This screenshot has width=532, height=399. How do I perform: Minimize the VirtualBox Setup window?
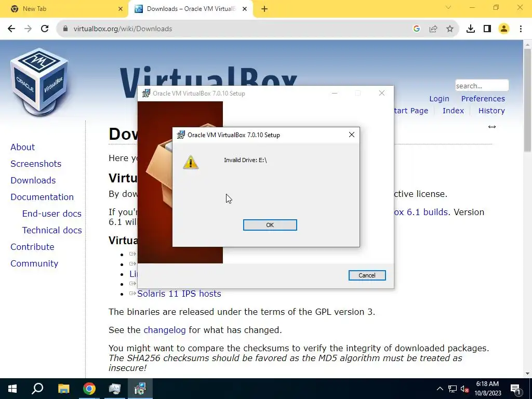point(335,94)
